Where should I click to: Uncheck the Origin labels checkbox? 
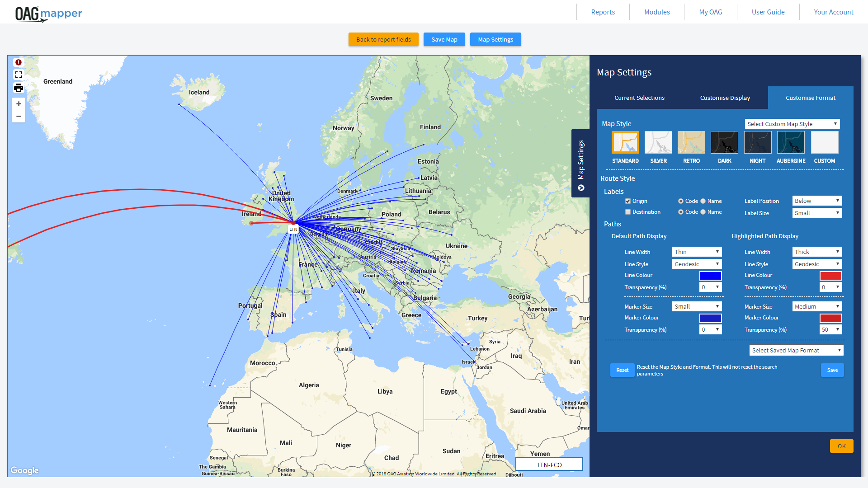[628, 201]
